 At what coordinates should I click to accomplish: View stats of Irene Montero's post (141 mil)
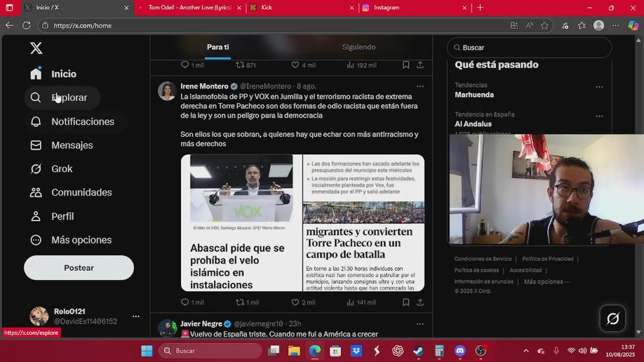pos(361,302)
